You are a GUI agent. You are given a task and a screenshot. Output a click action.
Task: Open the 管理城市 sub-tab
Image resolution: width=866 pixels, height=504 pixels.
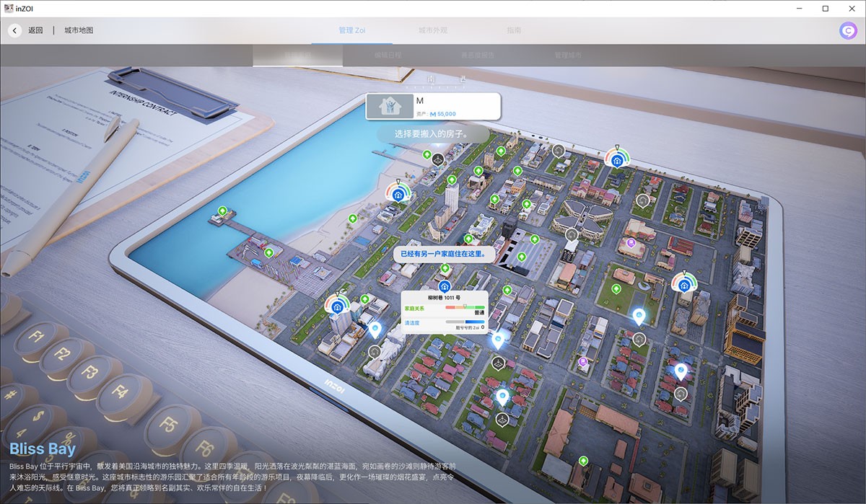pyautogui.click(x=568, y=56)
